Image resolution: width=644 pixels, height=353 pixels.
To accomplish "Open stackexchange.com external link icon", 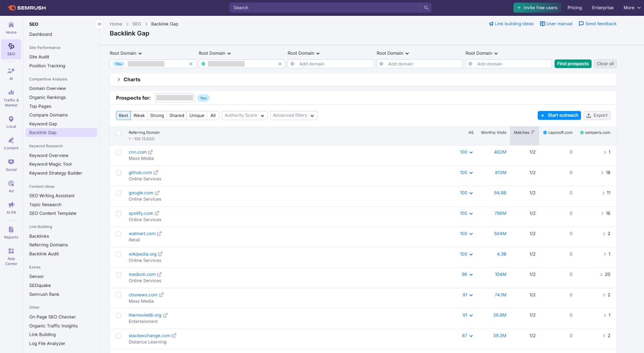I will (174, 336).
